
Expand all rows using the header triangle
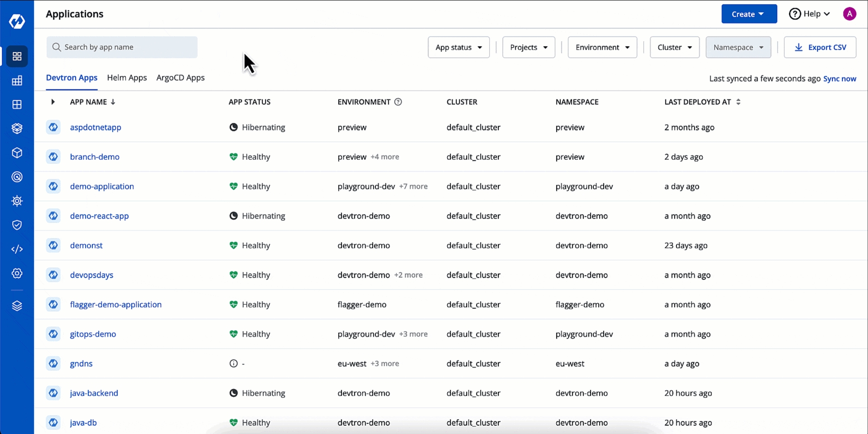click(x=53, y=102)
